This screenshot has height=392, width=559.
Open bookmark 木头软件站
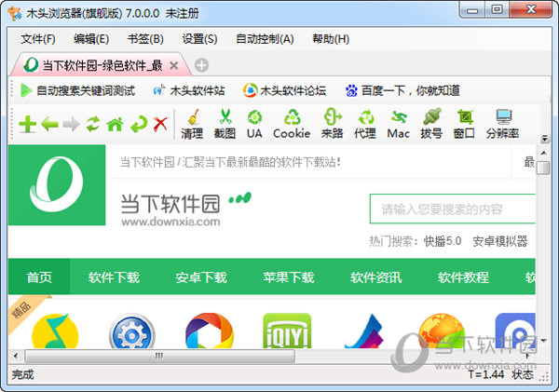(x=189, y=90)
